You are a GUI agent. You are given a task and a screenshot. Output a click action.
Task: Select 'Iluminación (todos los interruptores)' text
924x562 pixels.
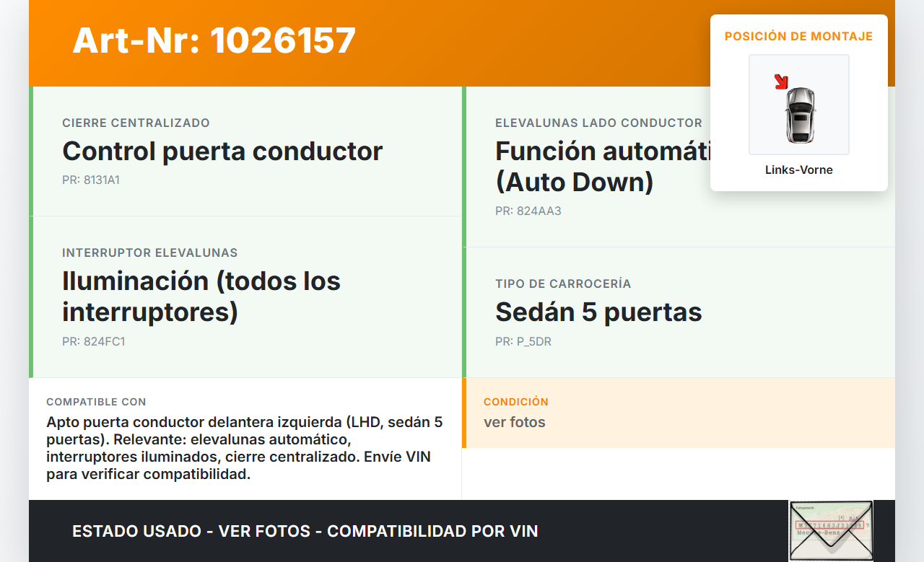pyautogui.click(x=201, y=297)
